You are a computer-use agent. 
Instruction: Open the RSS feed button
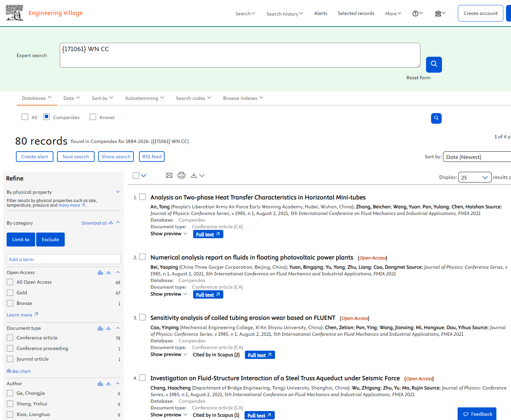point(152,157)
